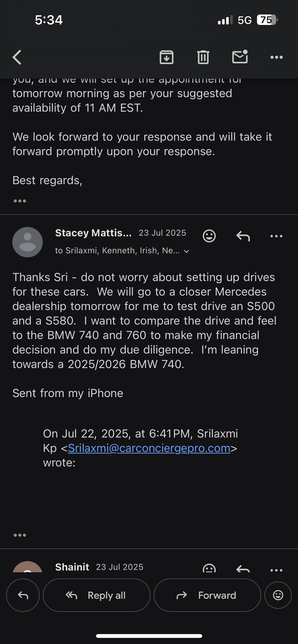Expand recipient list for Stacey's email
The width and height of the screenshot is (298, 644).
[187, 251]
